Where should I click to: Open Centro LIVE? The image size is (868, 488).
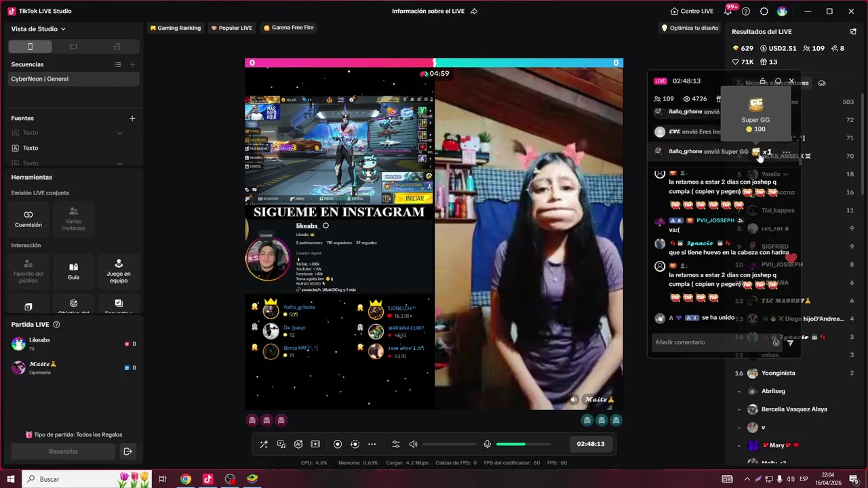[692, 12]
